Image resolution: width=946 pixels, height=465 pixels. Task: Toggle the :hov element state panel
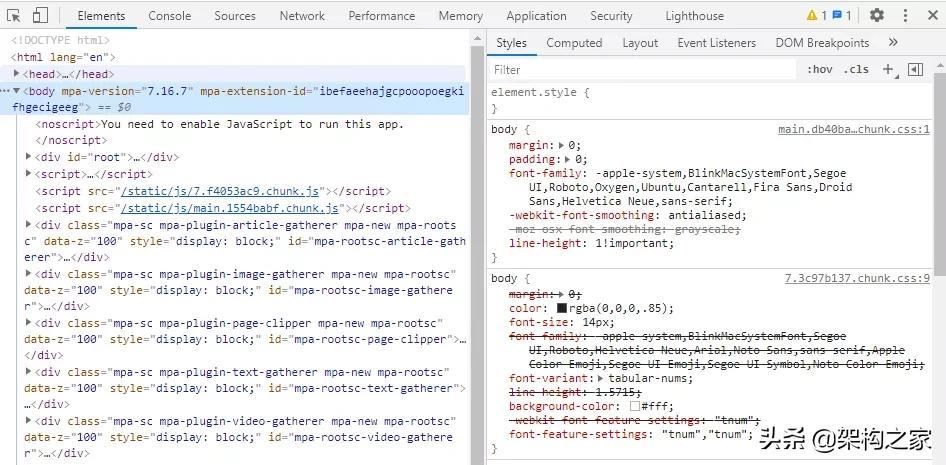[820, 69]
